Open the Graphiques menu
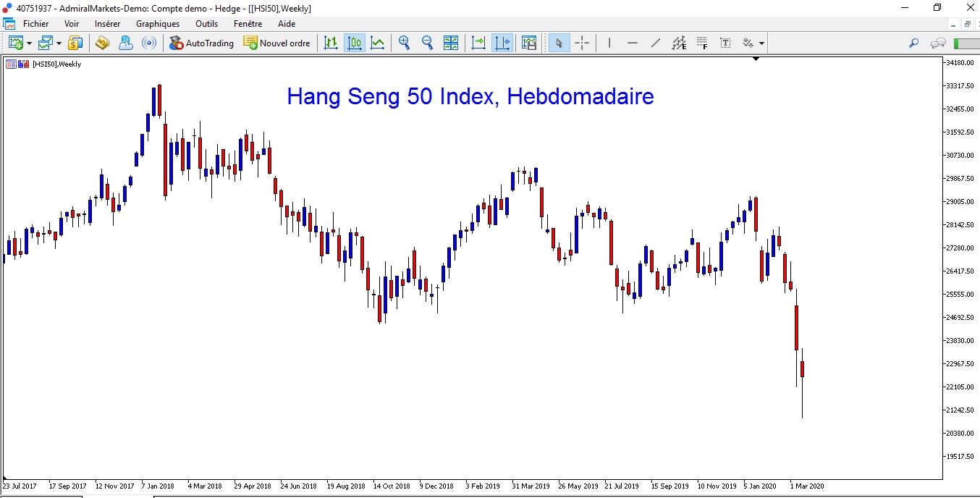980x498 pixels. [158, 24]
